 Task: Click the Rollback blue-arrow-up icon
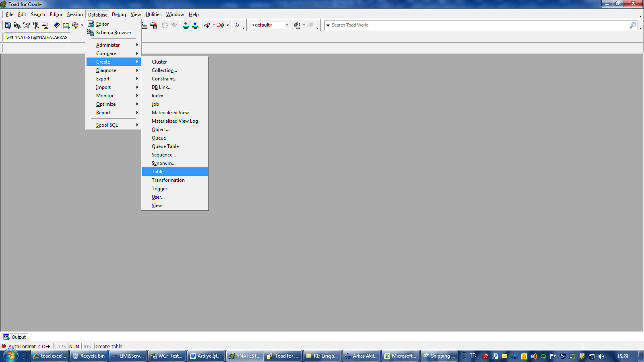[x=195, y=25]
